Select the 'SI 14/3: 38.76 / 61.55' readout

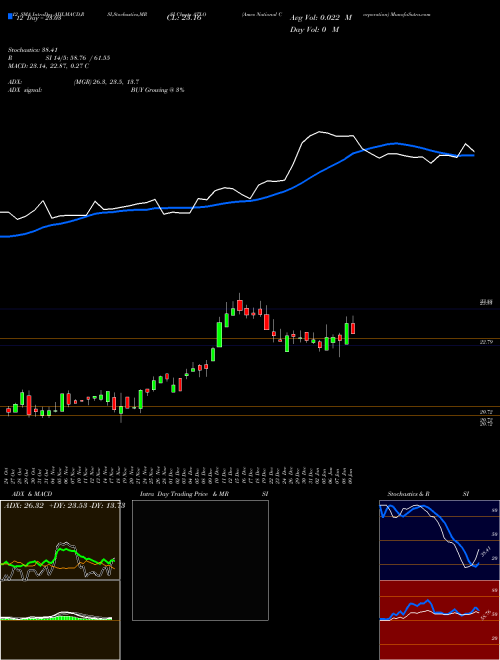[x=78, y=58]
